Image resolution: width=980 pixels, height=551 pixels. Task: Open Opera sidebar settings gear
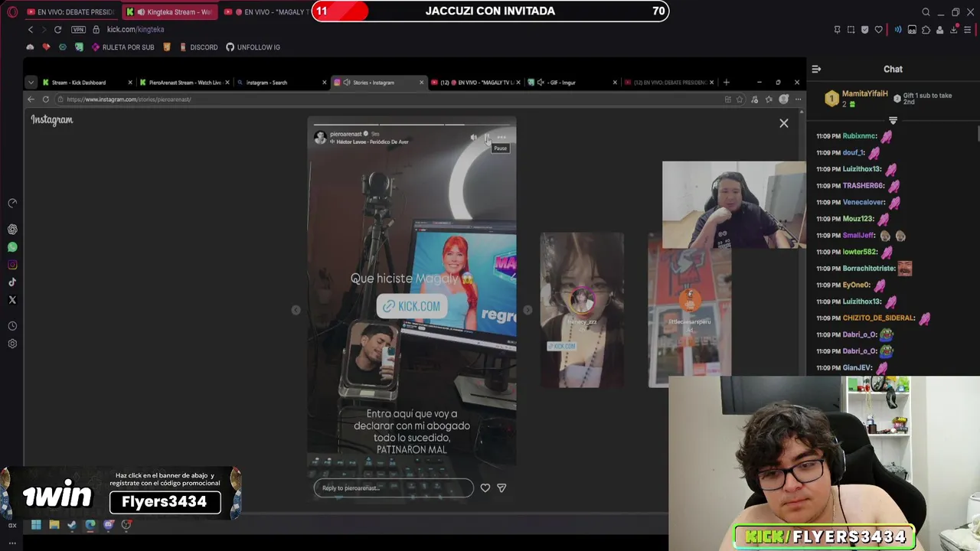click(12, 344)
